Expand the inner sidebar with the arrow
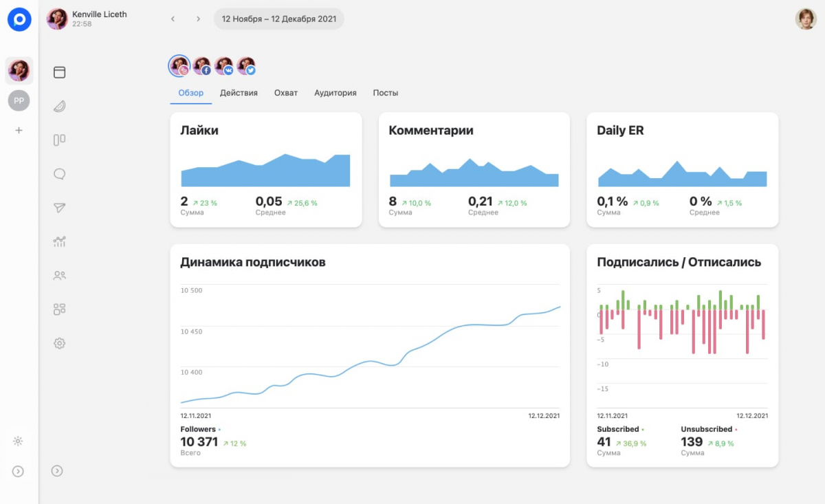The width and height of the screenshot is (825, 504). 58,471
